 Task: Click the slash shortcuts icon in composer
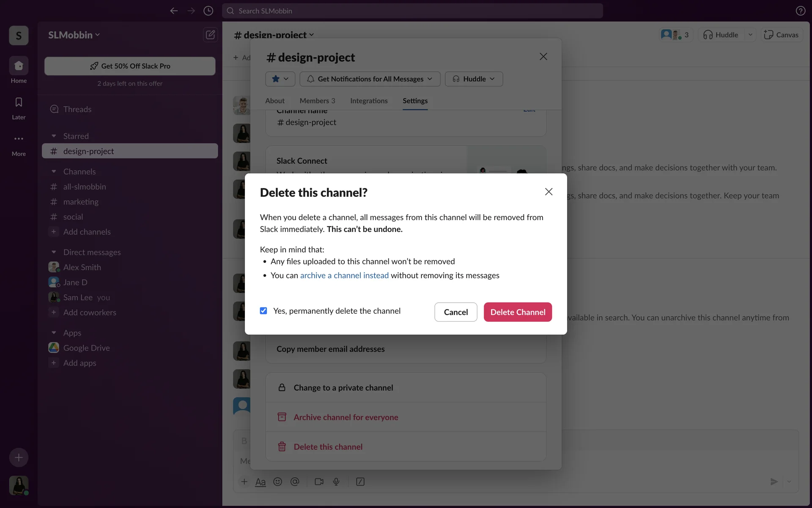click(x=360, y=482)
